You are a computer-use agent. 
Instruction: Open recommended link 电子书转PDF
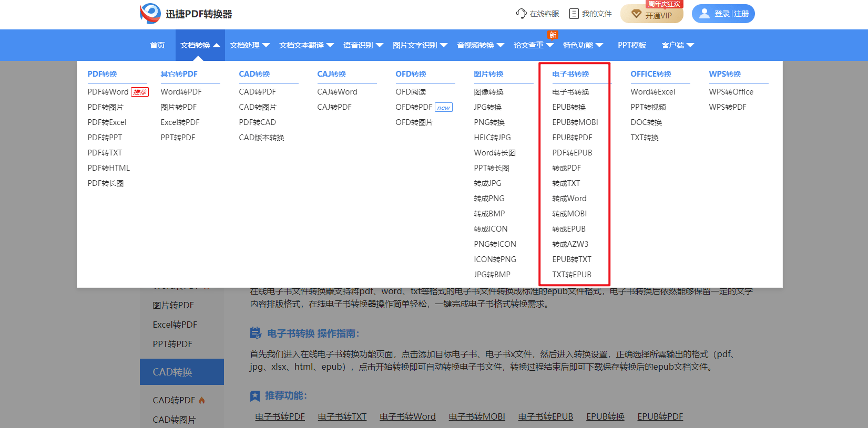280,417
